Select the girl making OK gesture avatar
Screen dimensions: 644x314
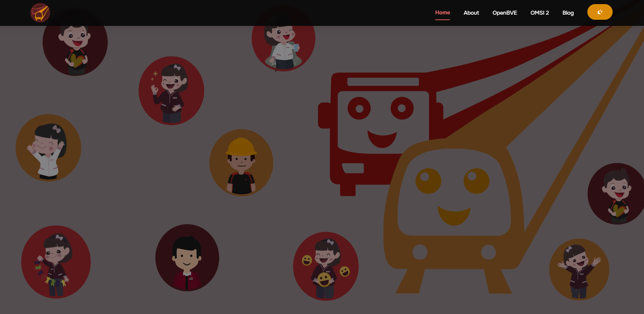click(171, 91)
